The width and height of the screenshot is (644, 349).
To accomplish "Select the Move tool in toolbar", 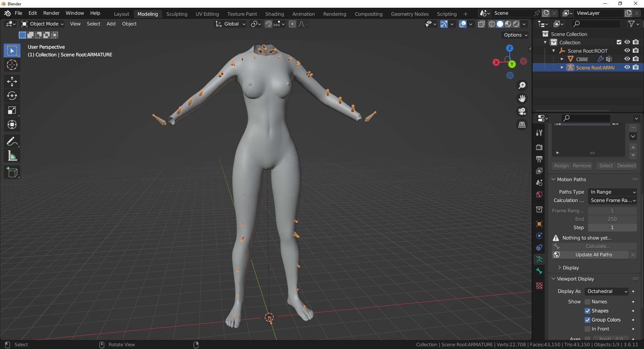I will (12, 82).
